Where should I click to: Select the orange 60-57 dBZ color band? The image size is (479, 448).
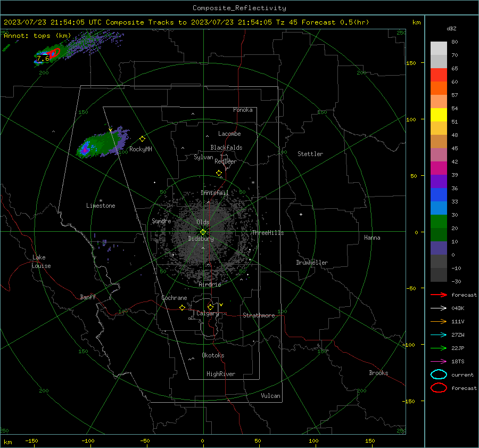pos(439,88)
